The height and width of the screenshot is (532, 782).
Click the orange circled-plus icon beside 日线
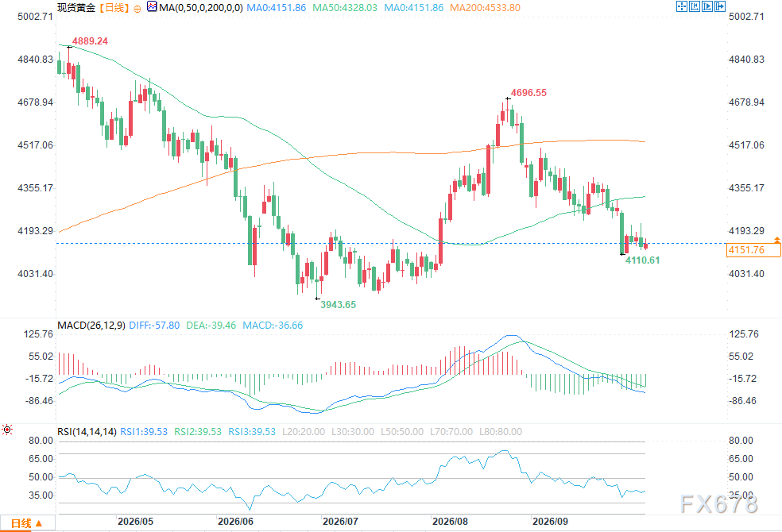pos(137,9)
